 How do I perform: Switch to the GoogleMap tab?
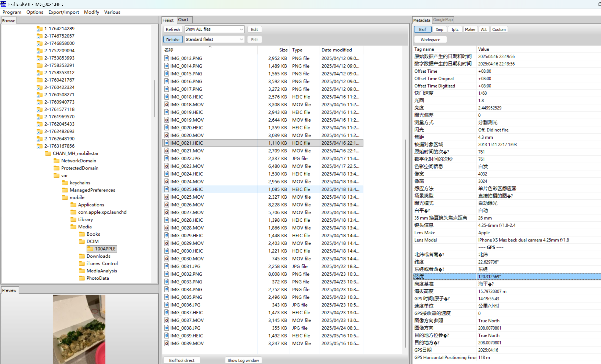pos(443,20)
